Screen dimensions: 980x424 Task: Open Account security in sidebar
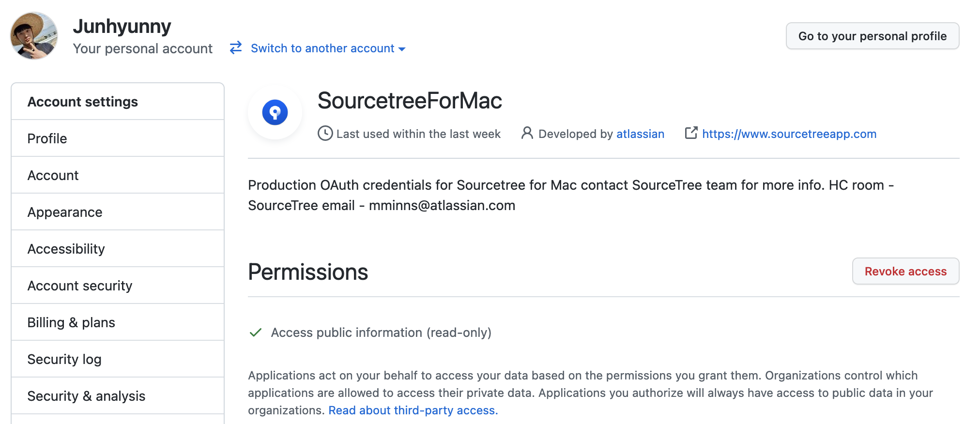click(118, 286)
